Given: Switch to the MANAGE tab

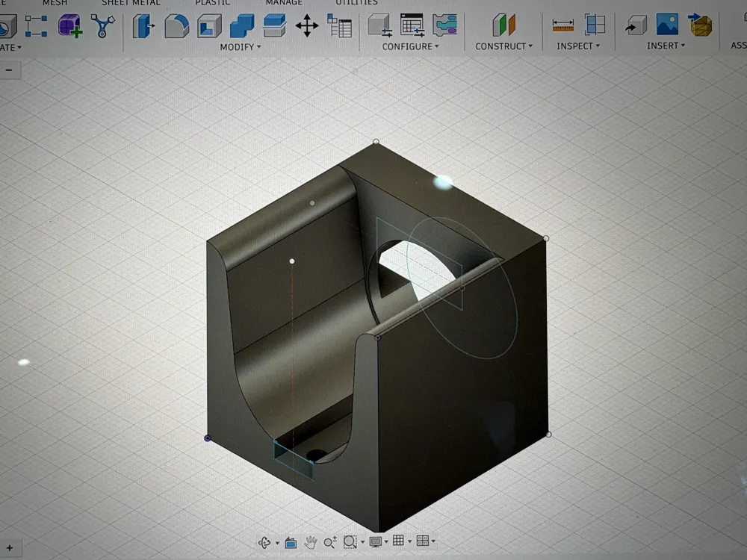Looking at the screenshot, I should click(284, 2).
